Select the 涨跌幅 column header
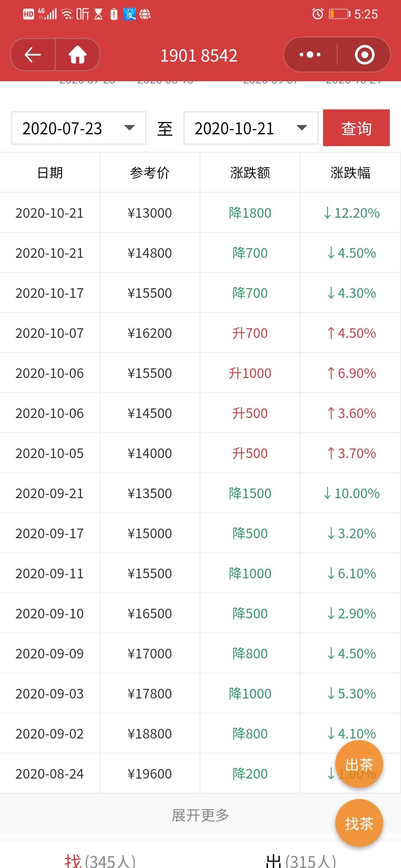Screen dimensions: 401x868 coord(351,172)
